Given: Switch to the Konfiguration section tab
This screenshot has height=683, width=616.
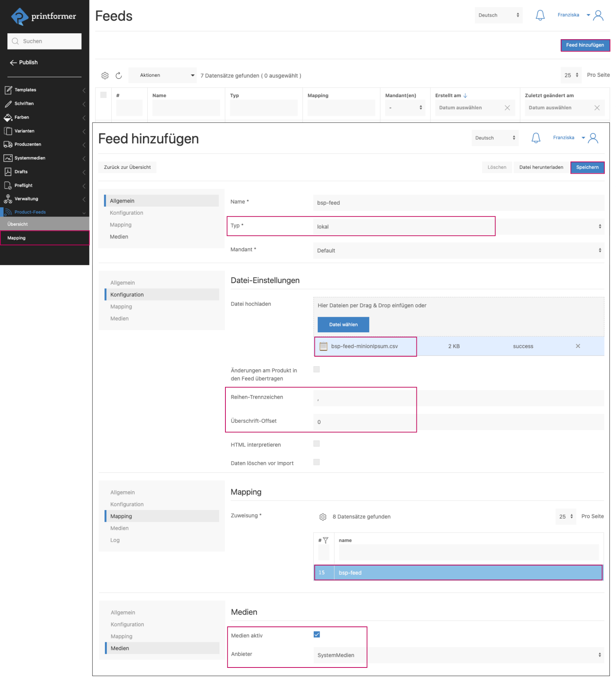Looking at the screenshot, I should coord(127,294).
